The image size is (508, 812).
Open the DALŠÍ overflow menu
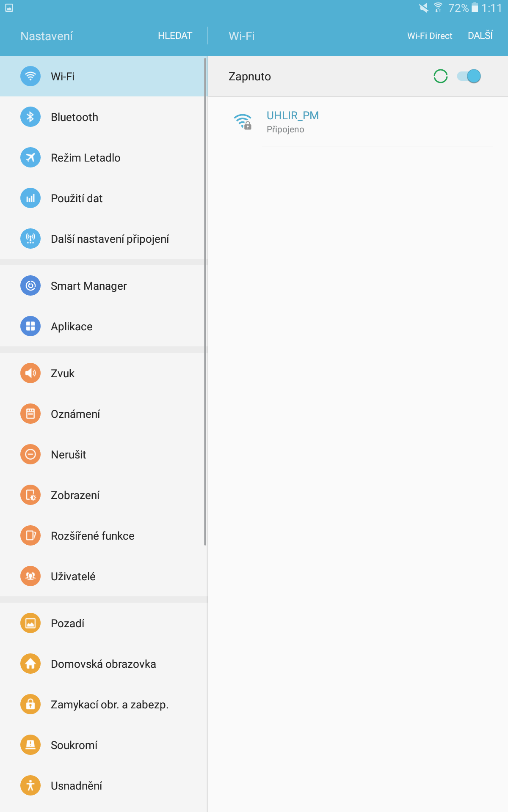click(480, 36)
